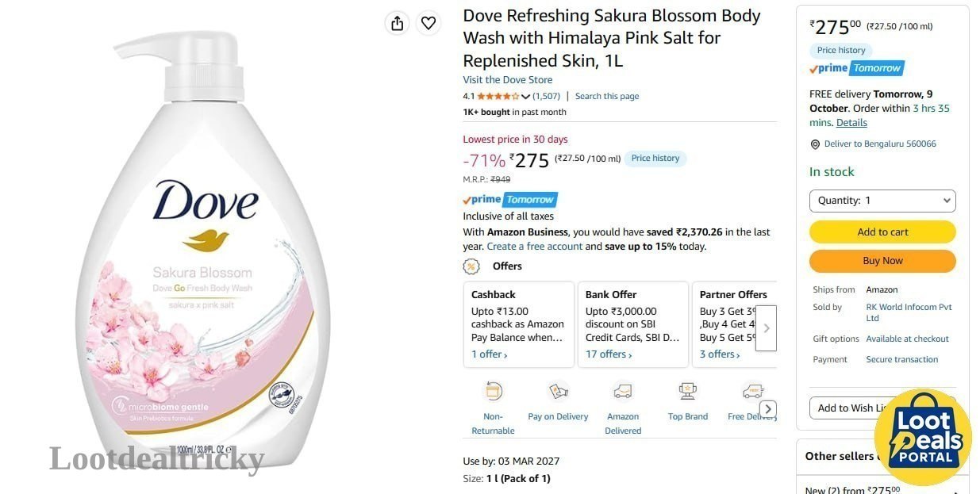
Task: Click the Top Brand badge icon
Action: coord(688,391)
